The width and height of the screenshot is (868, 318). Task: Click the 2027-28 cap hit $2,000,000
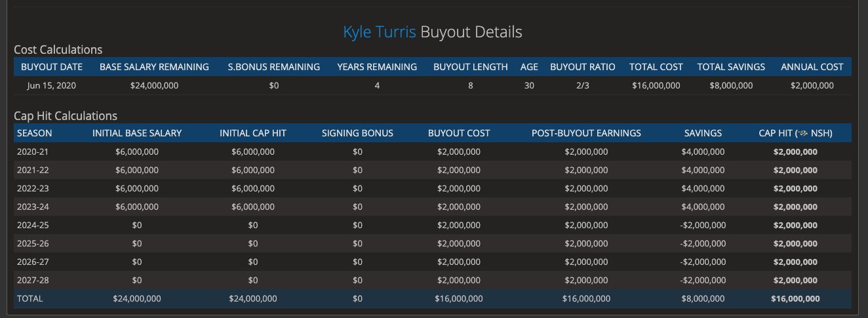pos(795,280)
